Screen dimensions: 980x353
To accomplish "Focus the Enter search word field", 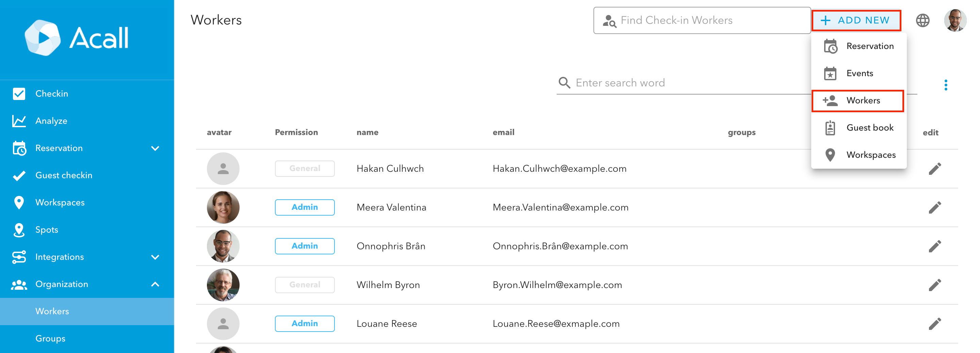I will pos(685,83).
